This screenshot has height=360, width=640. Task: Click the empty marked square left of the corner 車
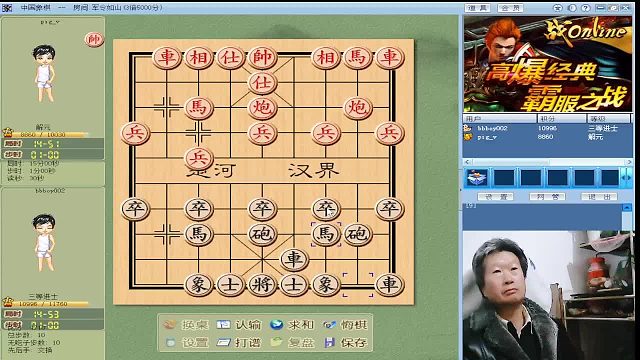click(x=358, y=284)
